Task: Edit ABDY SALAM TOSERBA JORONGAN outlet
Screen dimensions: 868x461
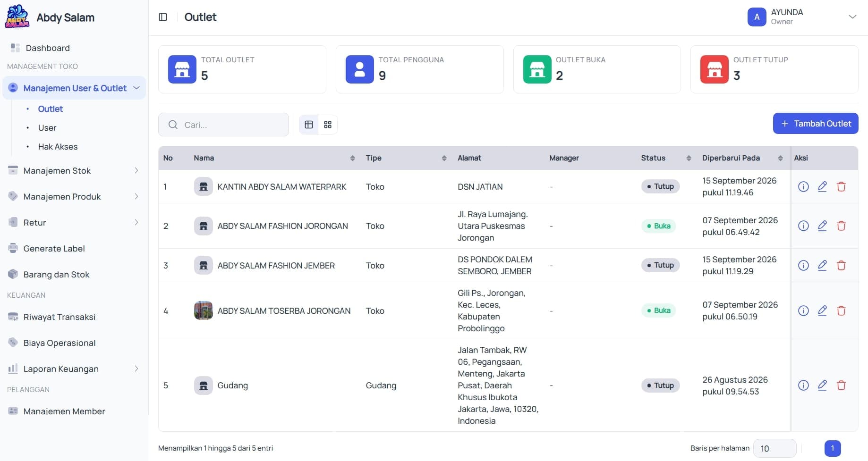Action: pos(822,310)
